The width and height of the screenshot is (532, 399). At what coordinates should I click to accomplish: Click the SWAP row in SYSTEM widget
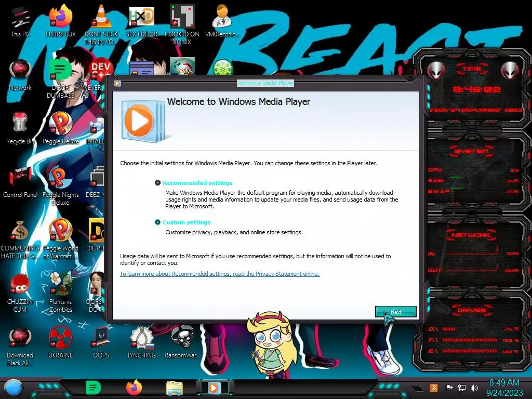[473, 191]
